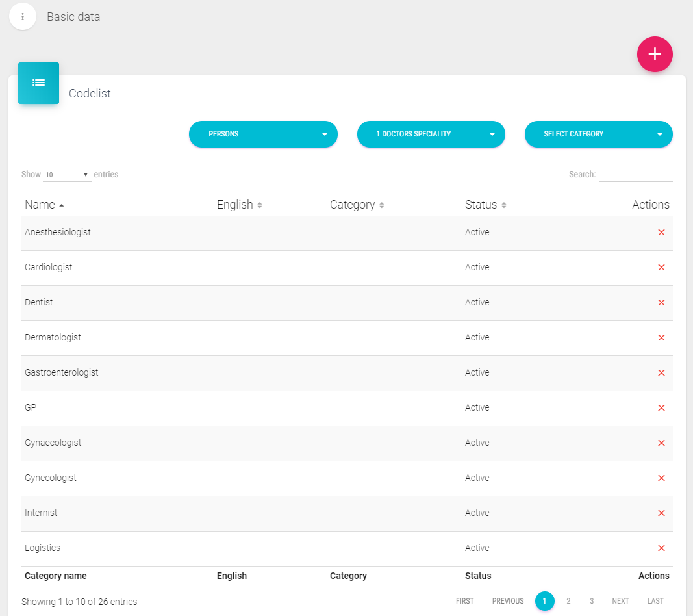Jump to the Last page

(x=655, y=601)
